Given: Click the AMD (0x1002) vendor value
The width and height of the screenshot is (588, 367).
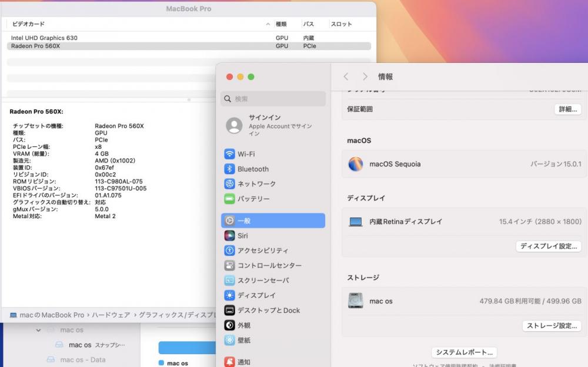Looking at the screenshot, I should pos(115,161).
